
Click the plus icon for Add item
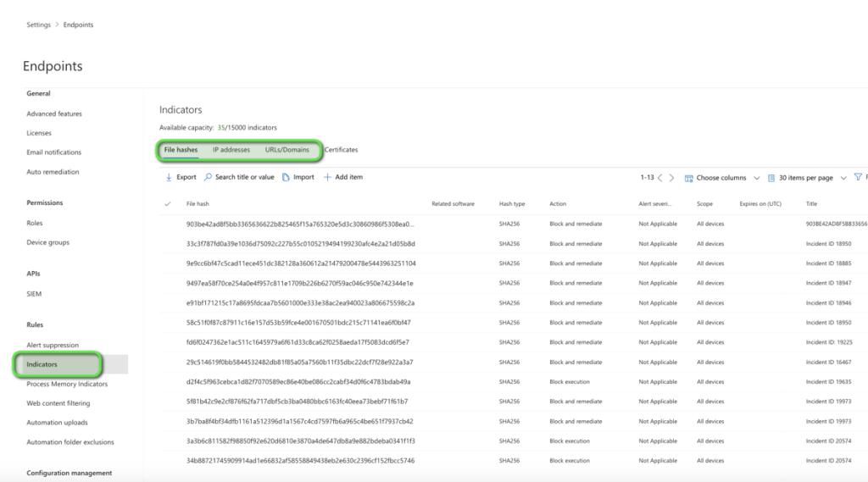(328, 177)
